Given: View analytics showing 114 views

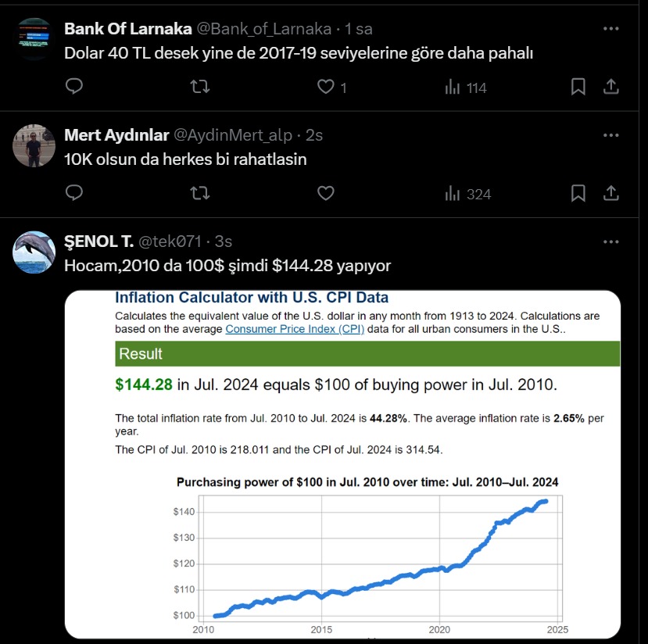Looking at the screenshot, I should 466,88.
